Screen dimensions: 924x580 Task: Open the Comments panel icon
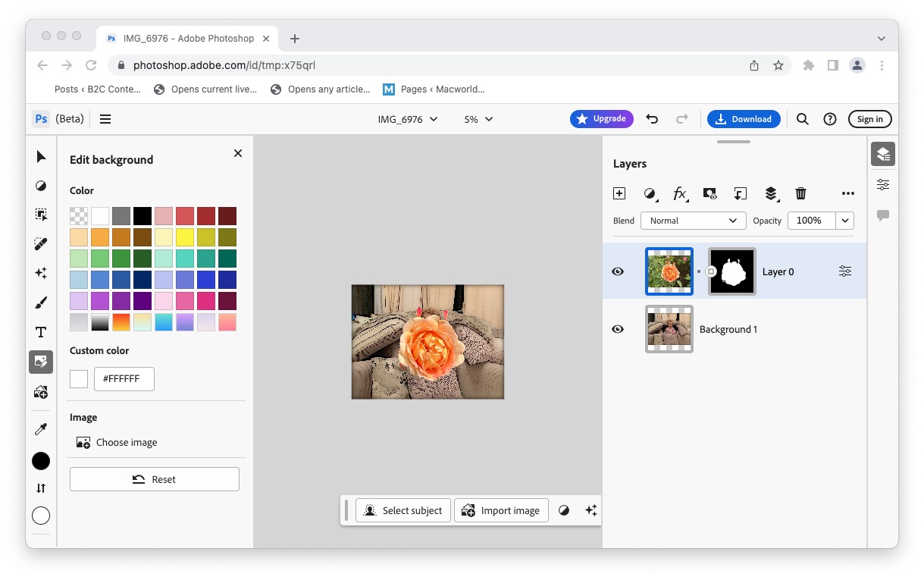882,216
